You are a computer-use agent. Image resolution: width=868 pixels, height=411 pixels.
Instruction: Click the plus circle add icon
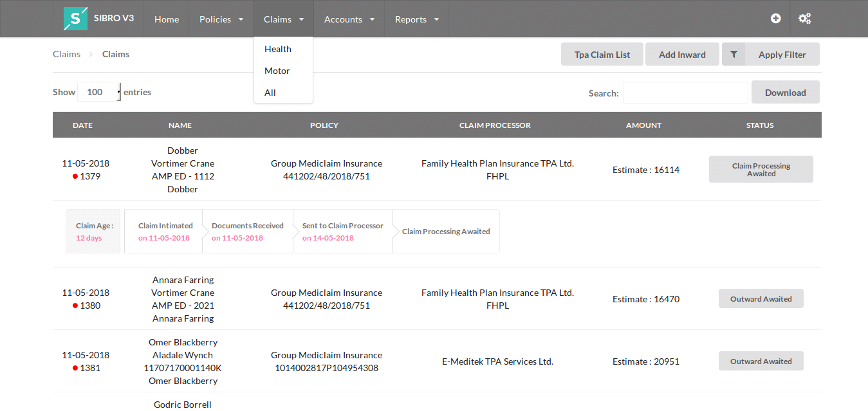(x=776, y=19)
